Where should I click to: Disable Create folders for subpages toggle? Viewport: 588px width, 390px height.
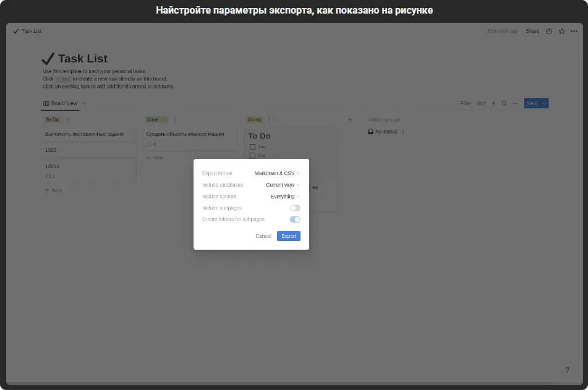pyautogui.click(x=295, y=219)
